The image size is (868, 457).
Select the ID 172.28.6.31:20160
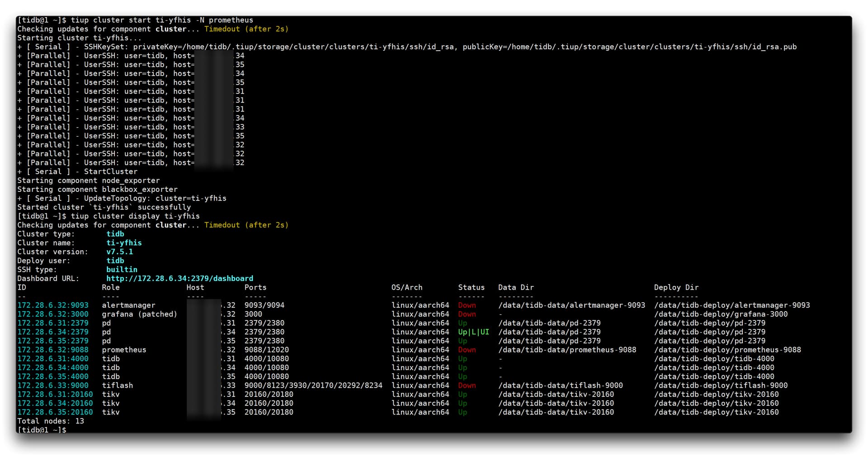coord(55,394)
